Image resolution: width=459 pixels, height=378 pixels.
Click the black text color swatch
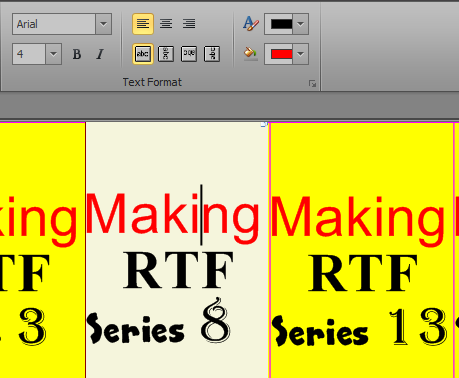pyautogui.click(x=281, y=24)
